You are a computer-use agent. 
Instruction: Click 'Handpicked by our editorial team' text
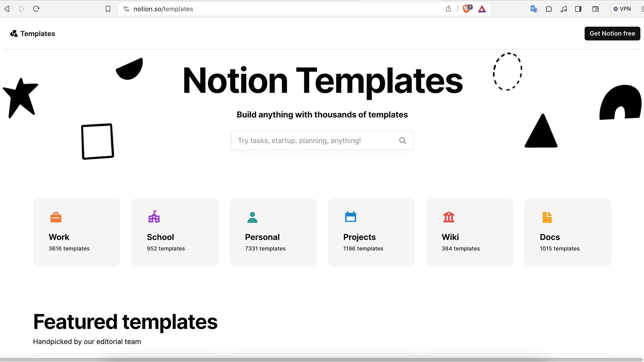pyautogui.click(x=87, y=342)
